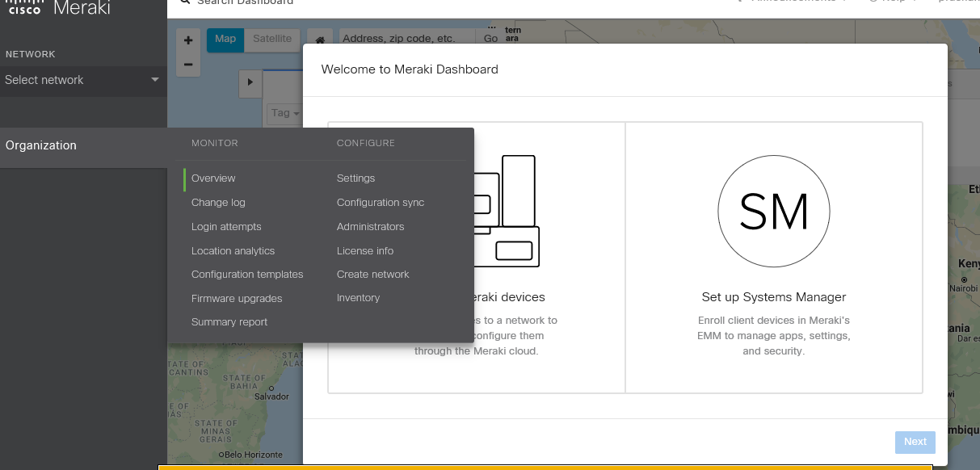Open Overview under Monitor
Screen dimensions: 980x470
click(213, 178)
